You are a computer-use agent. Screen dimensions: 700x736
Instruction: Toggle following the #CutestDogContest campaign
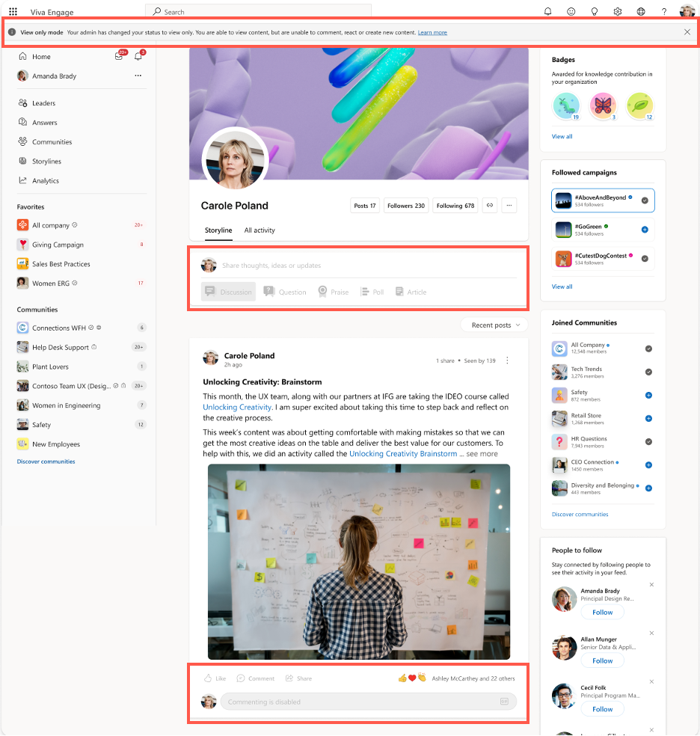(645, 259)
